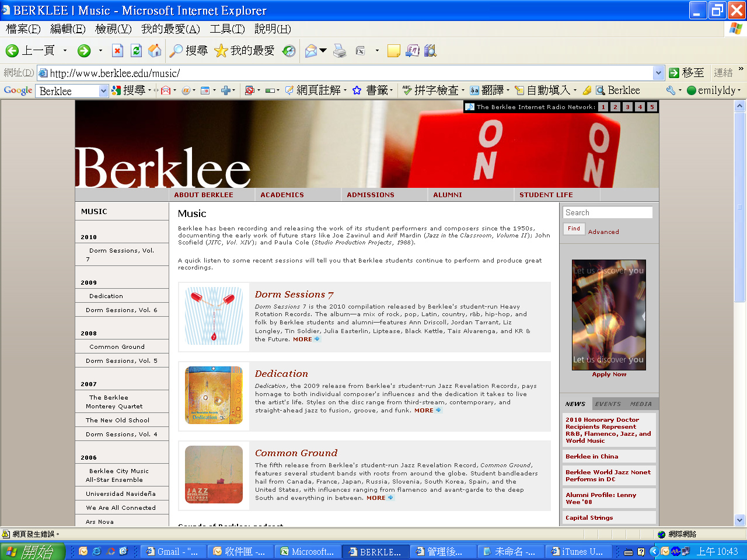Open the 檢視(V) menu
The width and height of the screenshot is (747, 560).
113,29
